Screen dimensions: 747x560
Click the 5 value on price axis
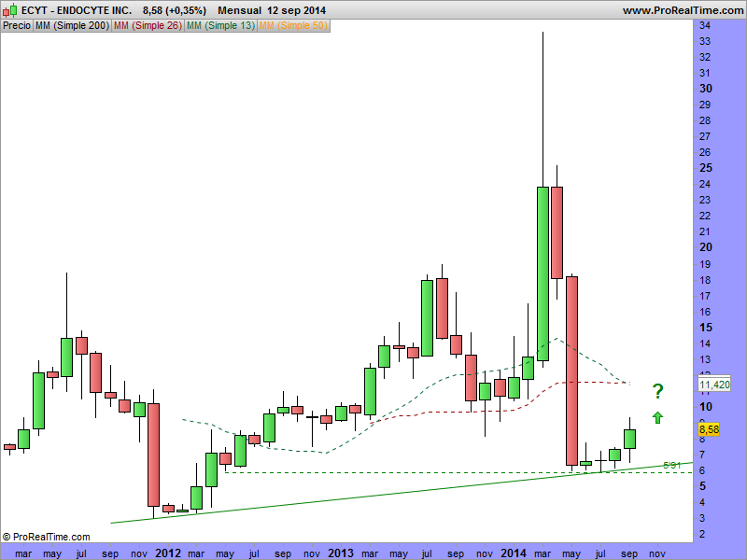(702, 486)
